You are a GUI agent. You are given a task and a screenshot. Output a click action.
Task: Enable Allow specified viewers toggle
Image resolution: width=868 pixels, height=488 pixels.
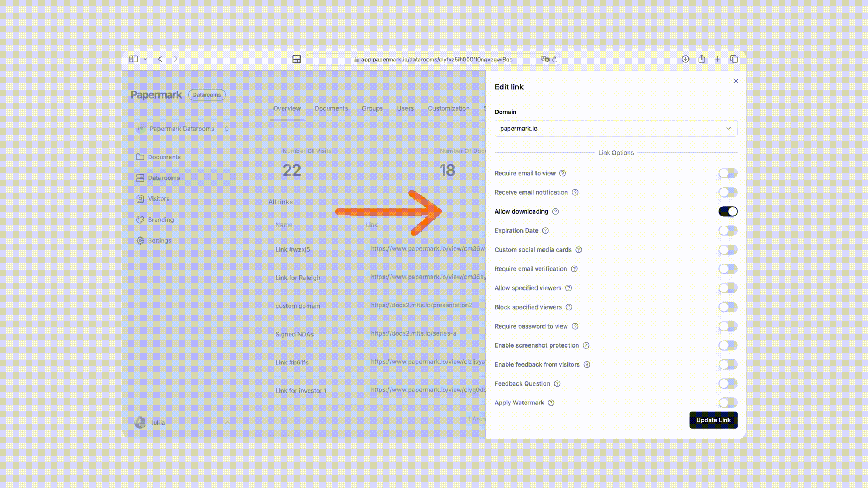point(728,288)
